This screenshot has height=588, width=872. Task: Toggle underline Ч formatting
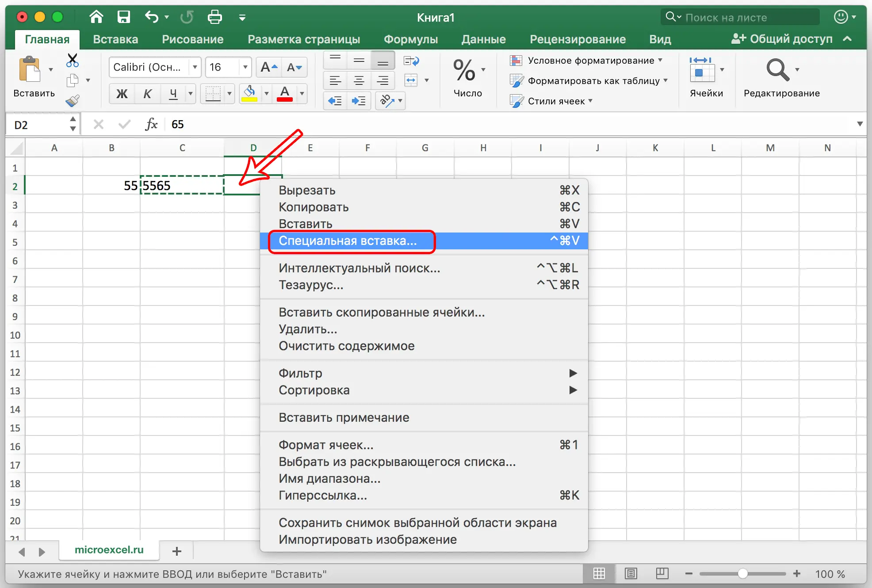tap(173, 93)
